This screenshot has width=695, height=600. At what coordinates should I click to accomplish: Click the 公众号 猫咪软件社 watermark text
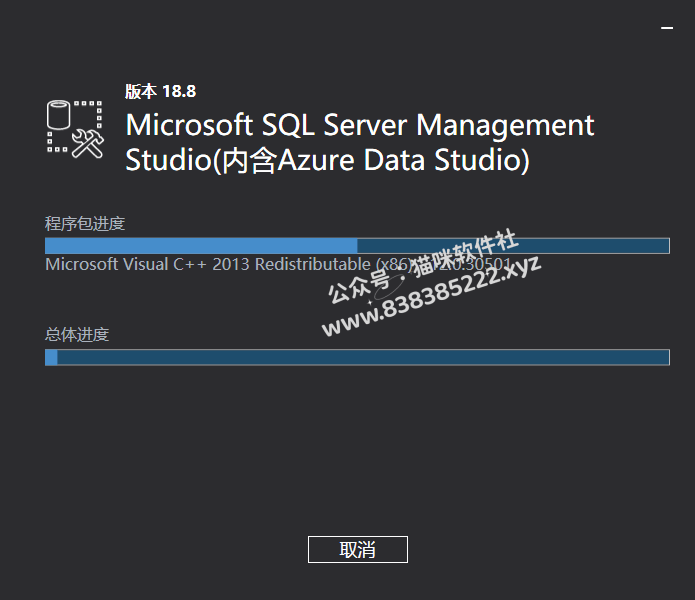tap(422, 266)
